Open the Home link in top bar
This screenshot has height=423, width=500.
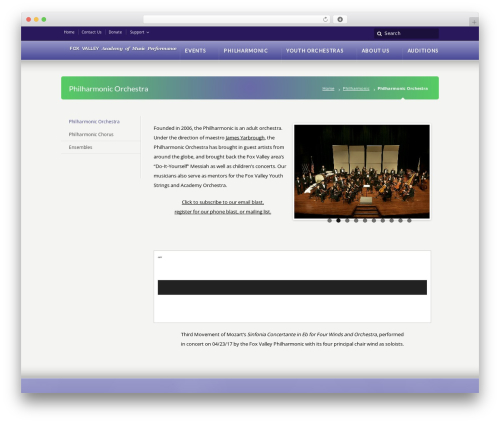point(69,32)
